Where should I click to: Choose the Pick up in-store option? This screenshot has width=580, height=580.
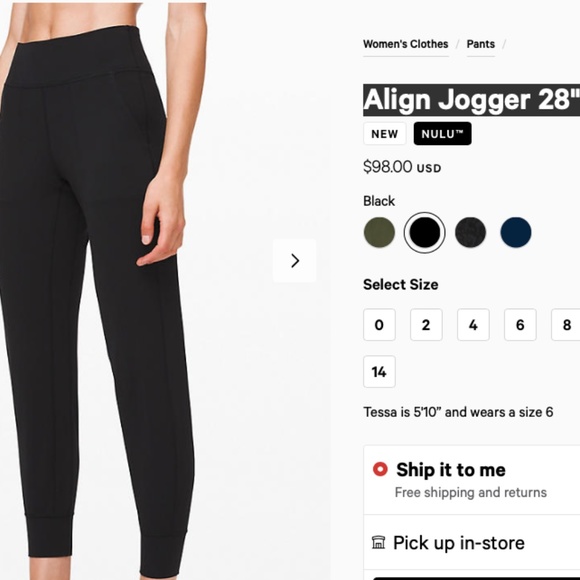(472, 543)
